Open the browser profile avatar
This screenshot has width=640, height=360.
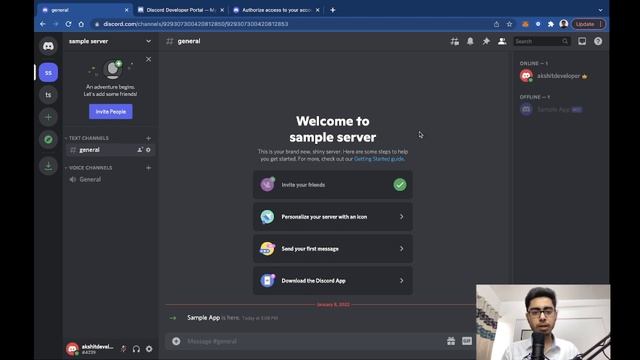pos(564,24)
